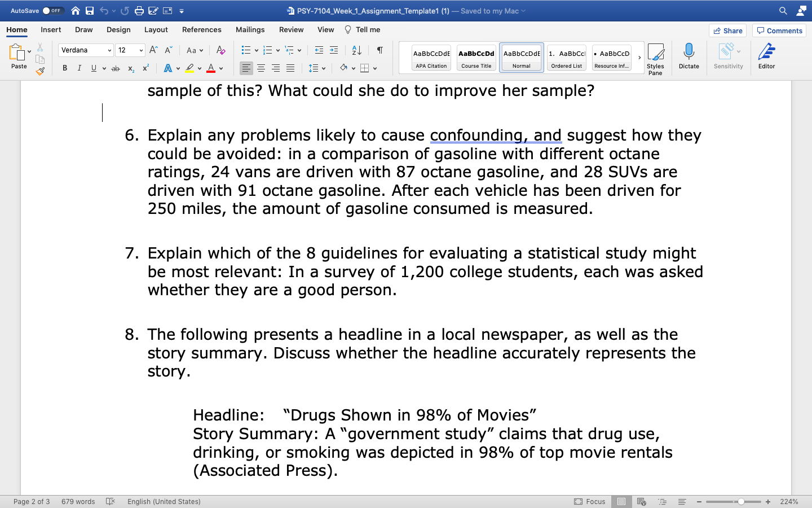Open the Mailings tab
This screenshot has width=812, height=508.
click(x=250, y=30)
